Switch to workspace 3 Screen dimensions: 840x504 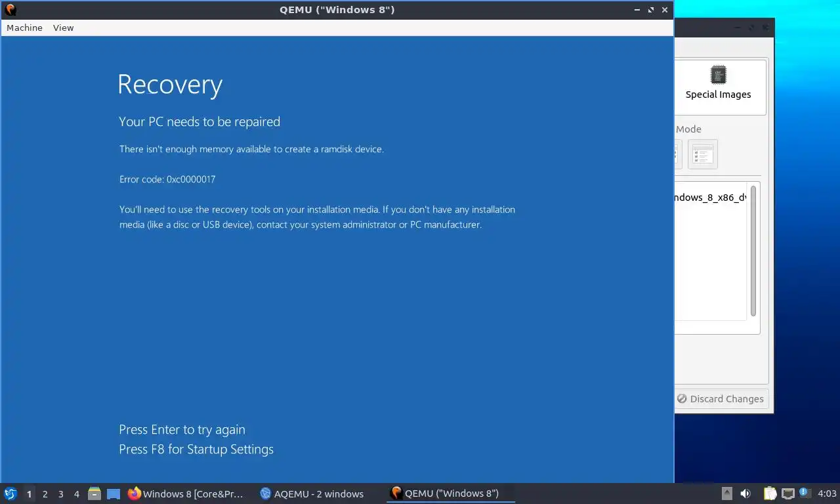tap(61, 494)
